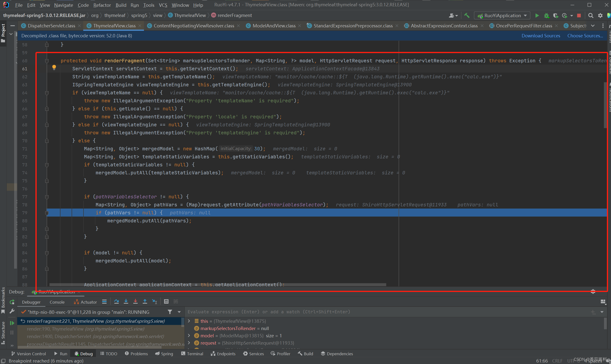Open the VCS menu
Screen dimensions: 611x364
pyautogui.click(x=163, y=5)
